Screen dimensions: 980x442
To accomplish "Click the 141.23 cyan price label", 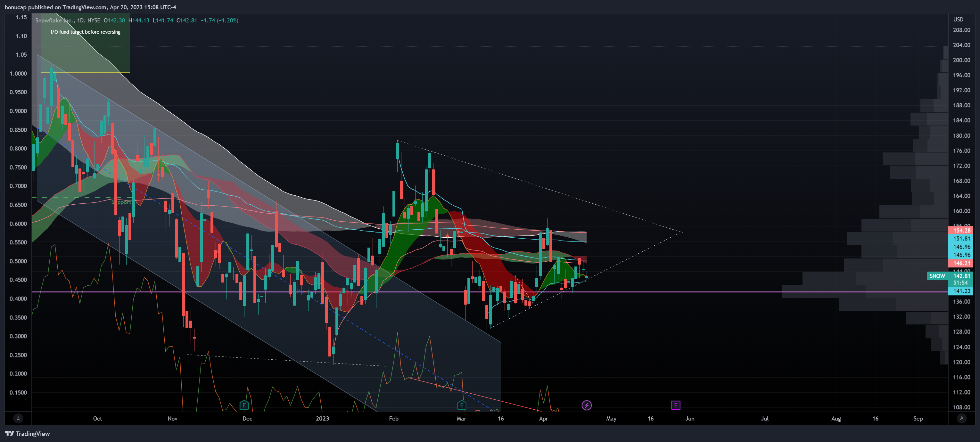I will point(961,291).
